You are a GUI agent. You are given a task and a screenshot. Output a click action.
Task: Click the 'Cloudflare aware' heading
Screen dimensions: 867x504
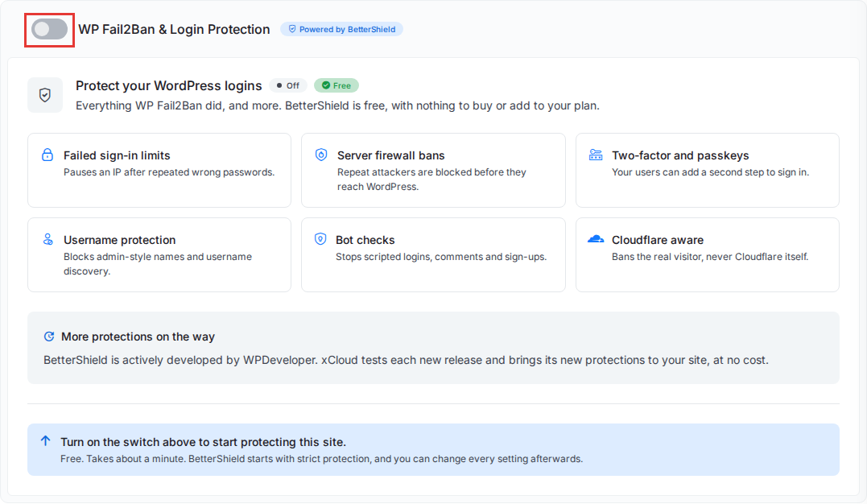click(x=658, y=240)
